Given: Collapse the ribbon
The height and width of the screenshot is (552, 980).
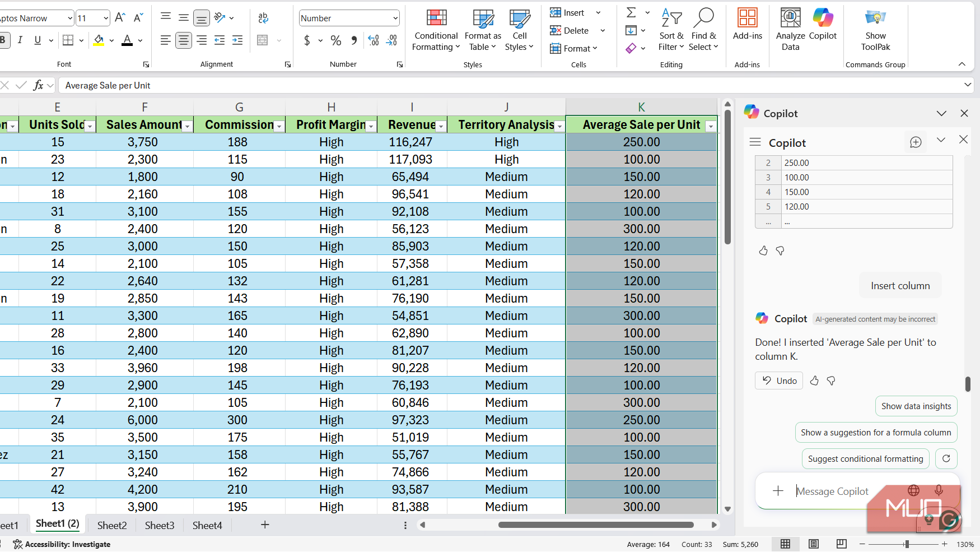Looking at the screenshot, I should click(x=962, y=64).
